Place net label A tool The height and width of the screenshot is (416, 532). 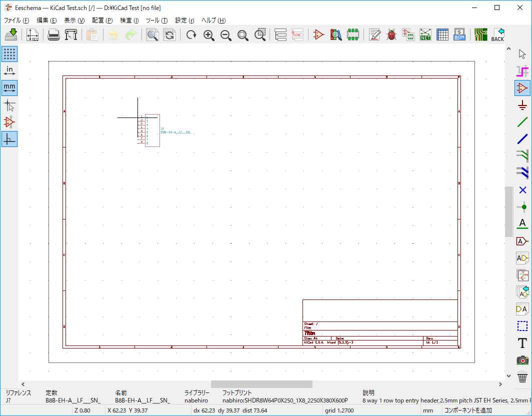pos(522,224)
